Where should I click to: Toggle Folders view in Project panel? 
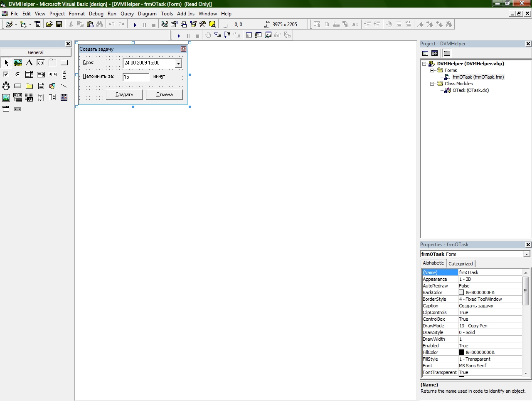pos(447,53)
